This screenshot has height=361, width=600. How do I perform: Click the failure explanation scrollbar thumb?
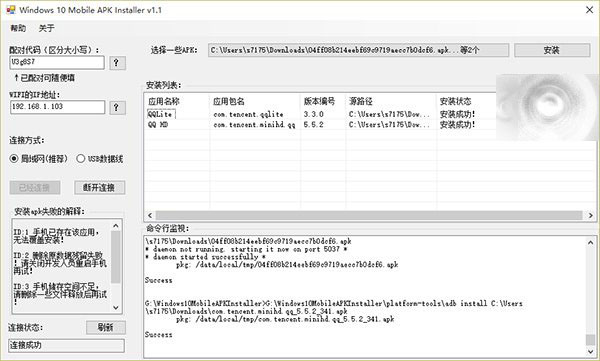pyautogui.click(x=116, y=257)
